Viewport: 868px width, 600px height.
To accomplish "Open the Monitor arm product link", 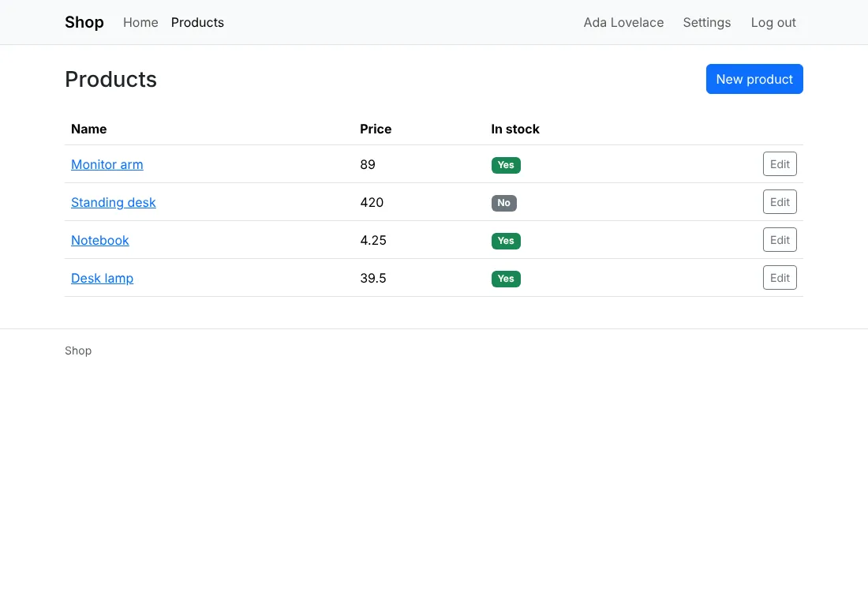I will pos(107,164).
